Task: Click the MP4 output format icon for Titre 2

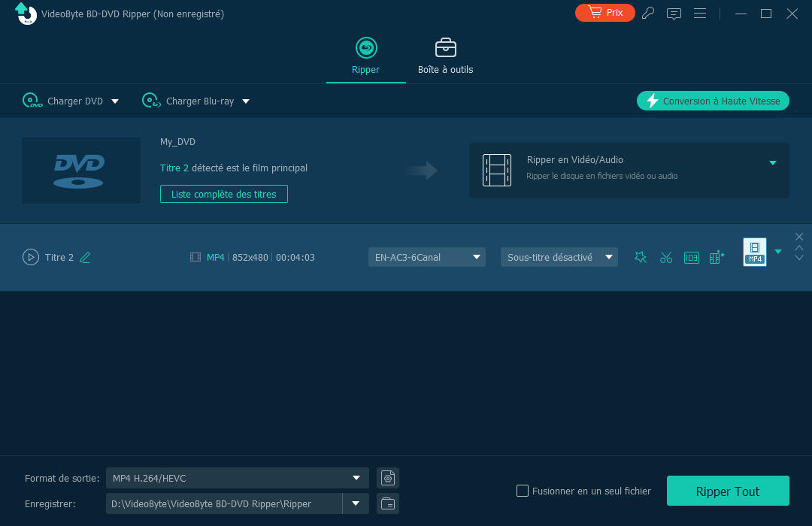Action: (755, 252)
